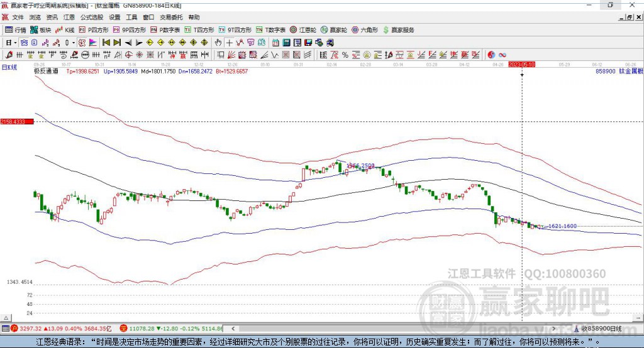Viewport: 644px width, 348px height.
Task: Open the P四方形 tool
Action: 94,30
